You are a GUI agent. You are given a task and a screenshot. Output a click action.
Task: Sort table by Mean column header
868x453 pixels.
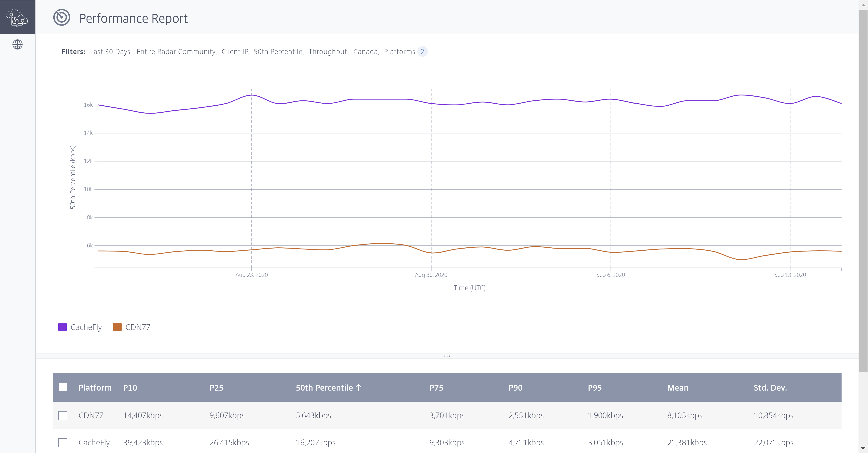click(x=678, y=388)
